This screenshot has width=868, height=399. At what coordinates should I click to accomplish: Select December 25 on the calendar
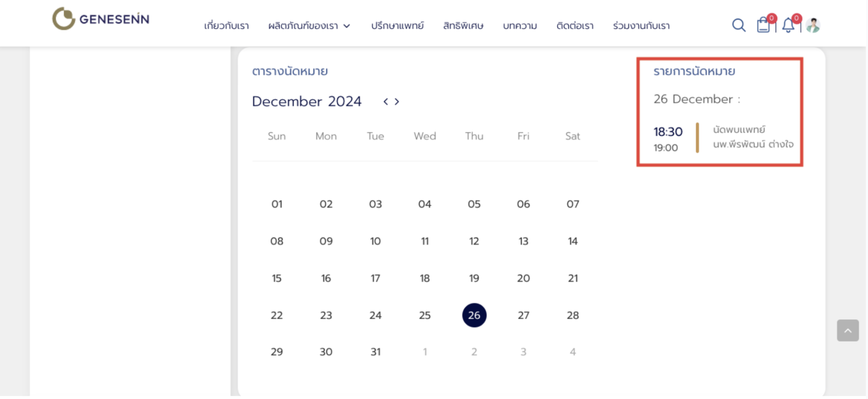click(x=425, y=315)
